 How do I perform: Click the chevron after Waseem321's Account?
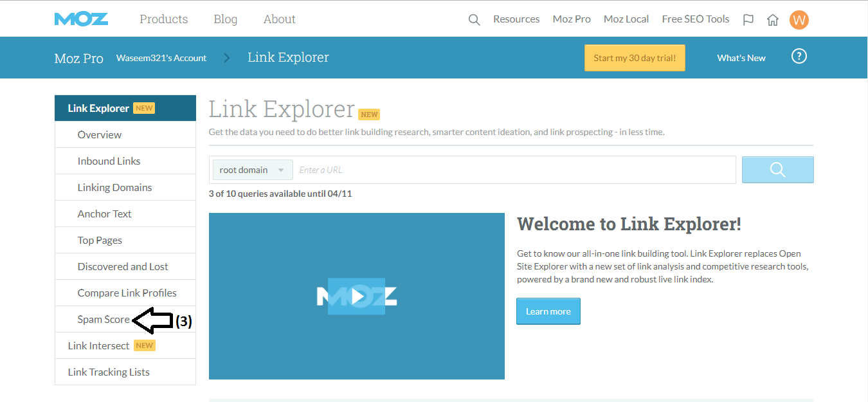[227, 58]
